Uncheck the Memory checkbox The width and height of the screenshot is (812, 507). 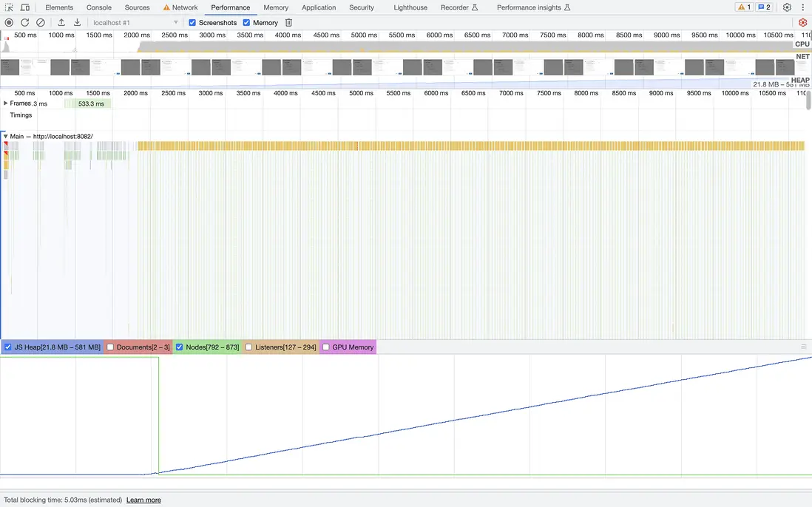point(246,22)
